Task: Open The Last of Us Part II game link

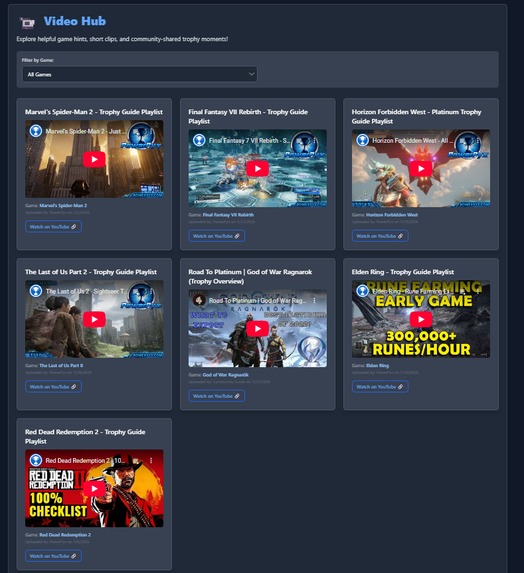Action: 61,365
